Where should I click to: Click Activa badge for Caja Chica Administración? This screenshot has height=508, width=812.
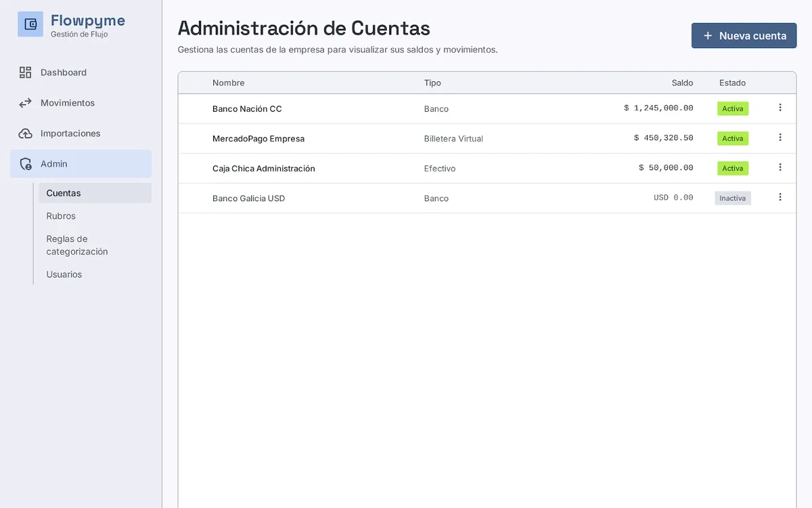coord(733,168)
